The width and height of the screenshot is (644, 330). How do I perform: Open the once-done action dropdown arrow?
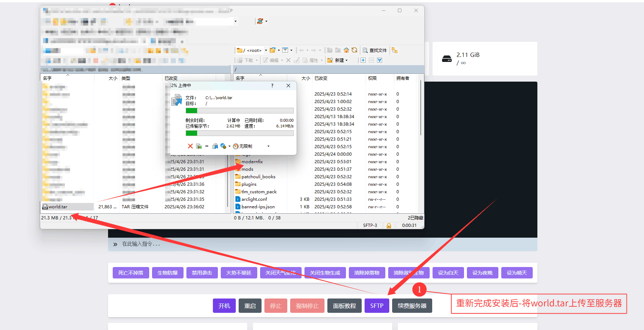[229, 146]
